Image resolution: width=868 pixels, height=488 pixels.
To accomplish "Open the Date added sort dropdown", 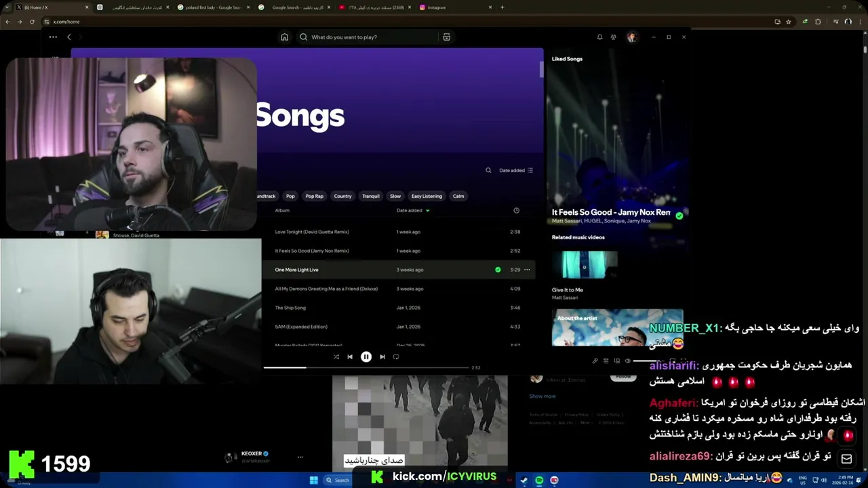I will [516, 170].
